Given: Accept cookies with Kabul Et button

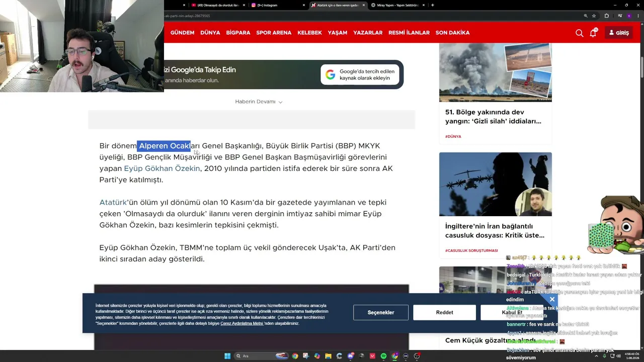Looking at the screenshot, I should coord(512,312).
